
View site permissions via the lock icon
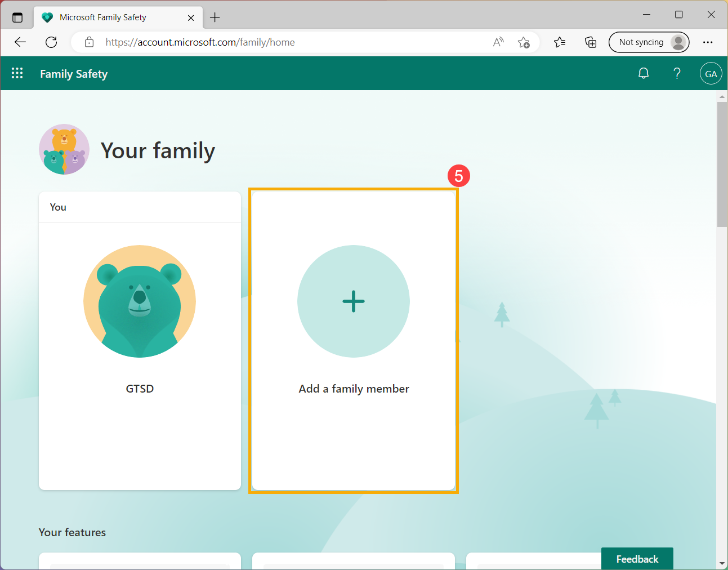point(89,42)
